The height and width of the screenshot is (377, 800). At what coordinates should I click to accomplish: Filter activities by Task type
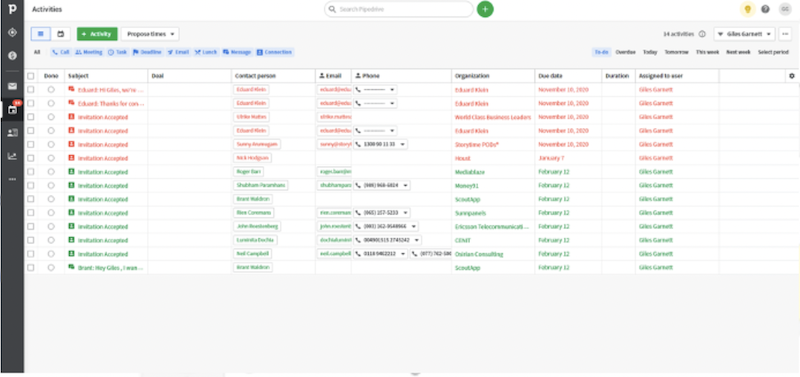117,52
